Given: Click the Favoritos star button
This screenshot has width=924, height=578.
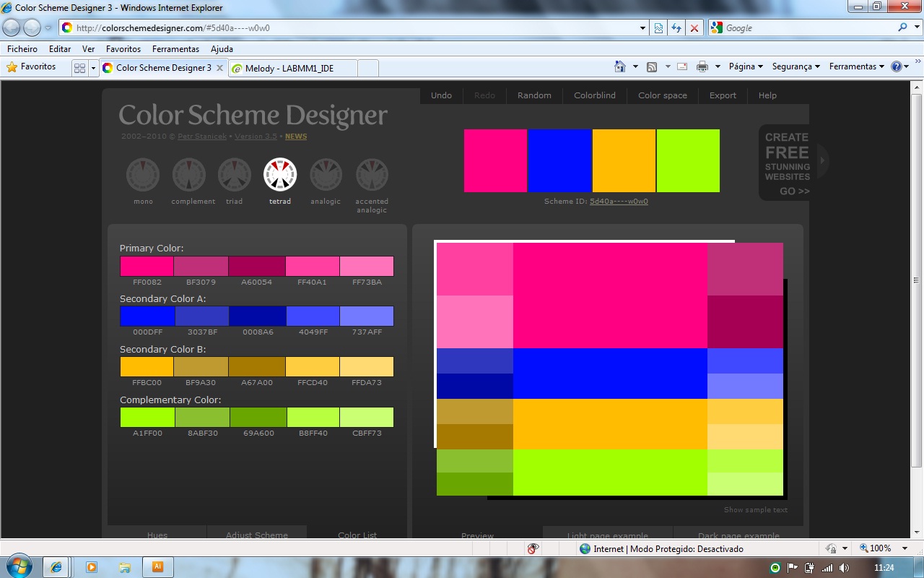Looking at the screenshot, I should [31, 66].
